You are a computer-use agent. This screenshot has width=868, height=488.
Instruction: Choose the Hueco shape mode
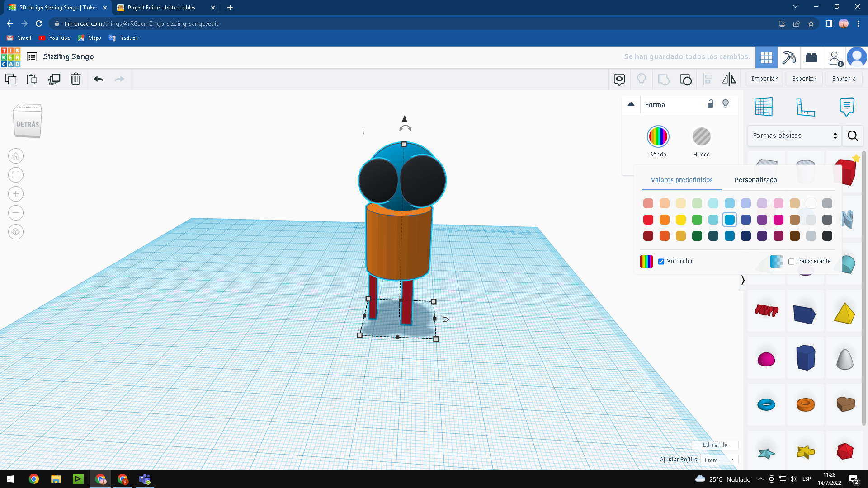tap(702, 136)
